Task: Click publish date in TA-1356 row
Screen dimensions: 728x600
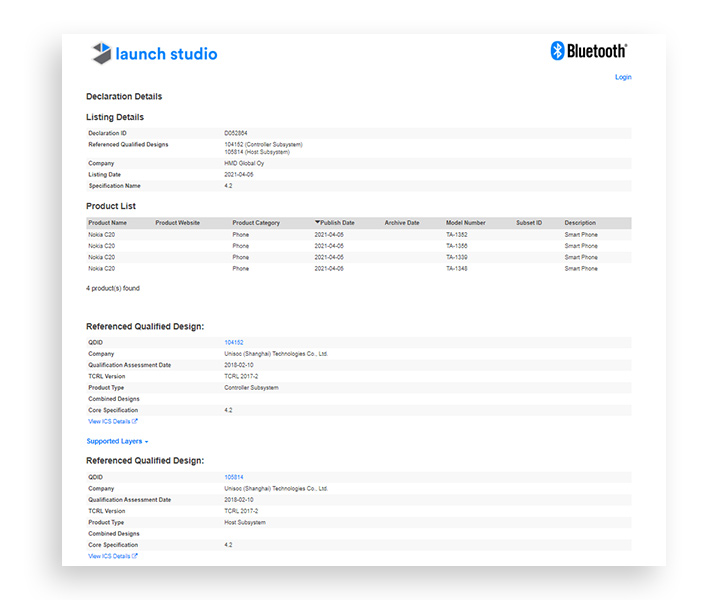Action: coord(329,246)
